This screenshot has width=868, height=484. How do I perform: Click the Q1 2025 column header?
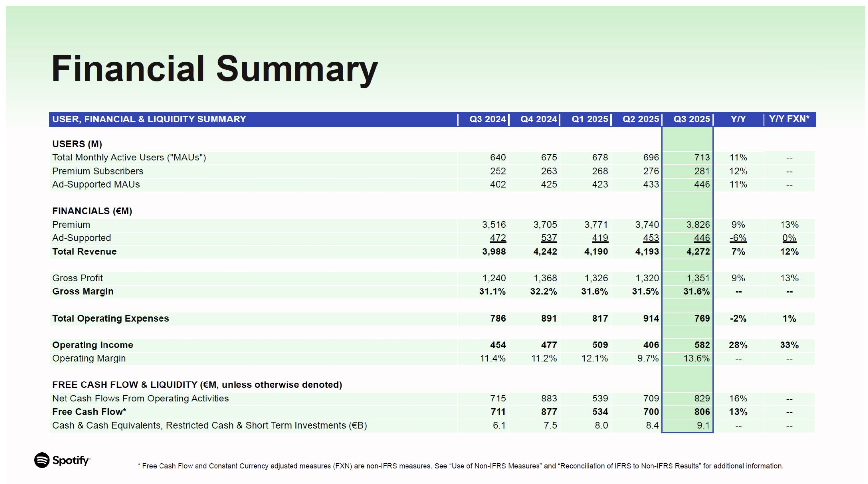coord(589,119)
